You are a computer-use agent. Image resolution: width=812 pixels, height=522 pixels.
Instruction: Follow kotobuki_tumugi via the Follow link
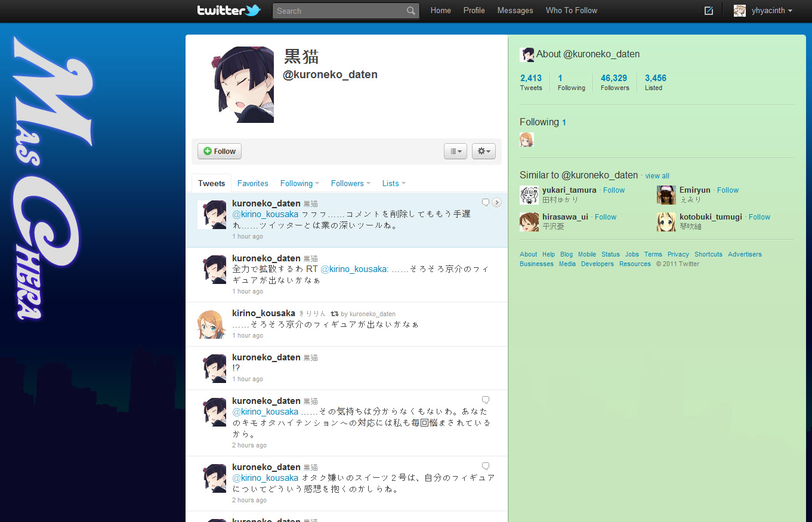759,217
